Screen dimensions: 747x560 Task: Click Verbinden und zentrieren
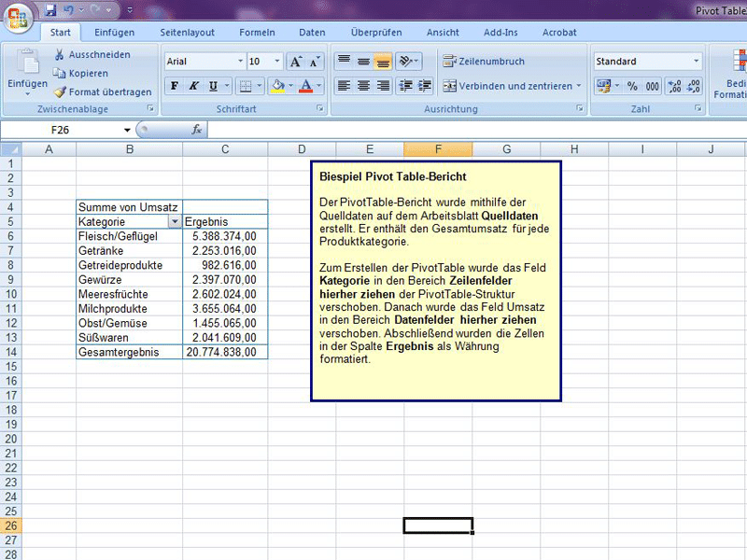pyautogui.click(x=508, y=86)
